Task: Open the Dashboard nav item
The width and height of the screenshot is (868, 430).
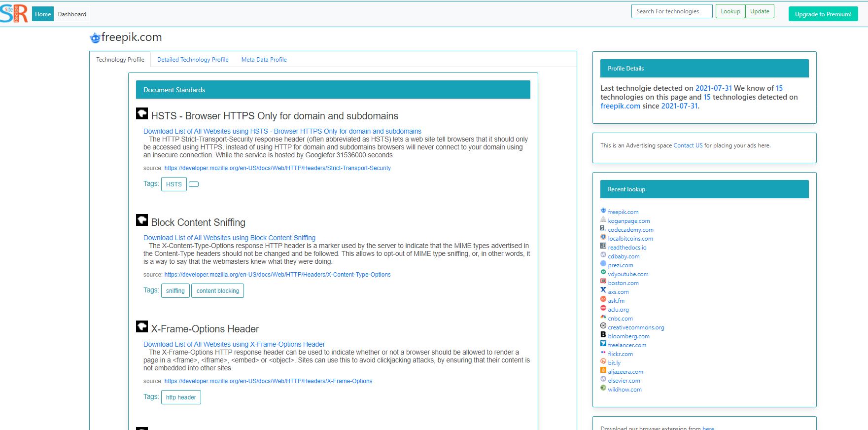Action: tap(72, 14)
